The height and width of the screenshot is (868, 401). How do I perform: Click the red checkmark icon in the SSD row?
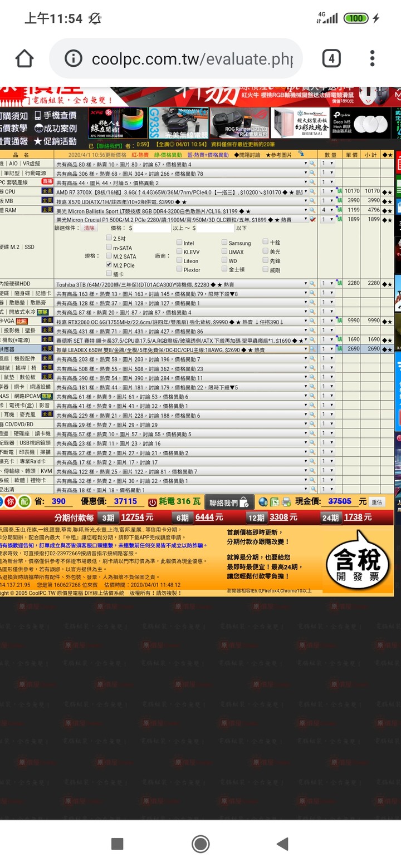click(312, 220)
